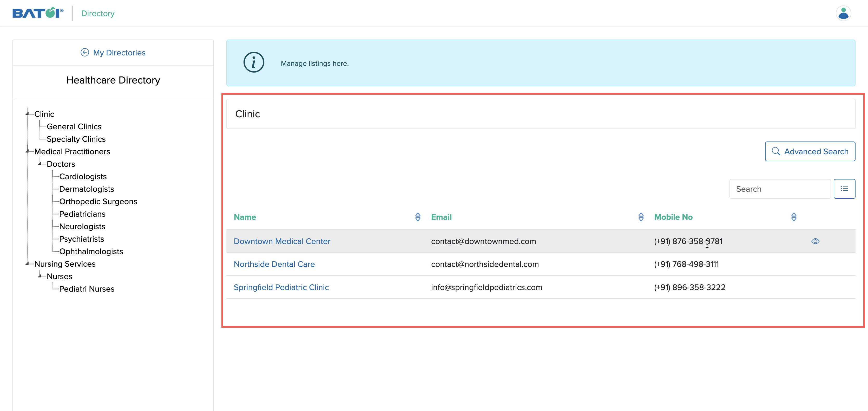This screenshot has width=868, height=411.
Task: Click the Clinic panel heading
Action: pyautogui.click(x=247, y=114)
